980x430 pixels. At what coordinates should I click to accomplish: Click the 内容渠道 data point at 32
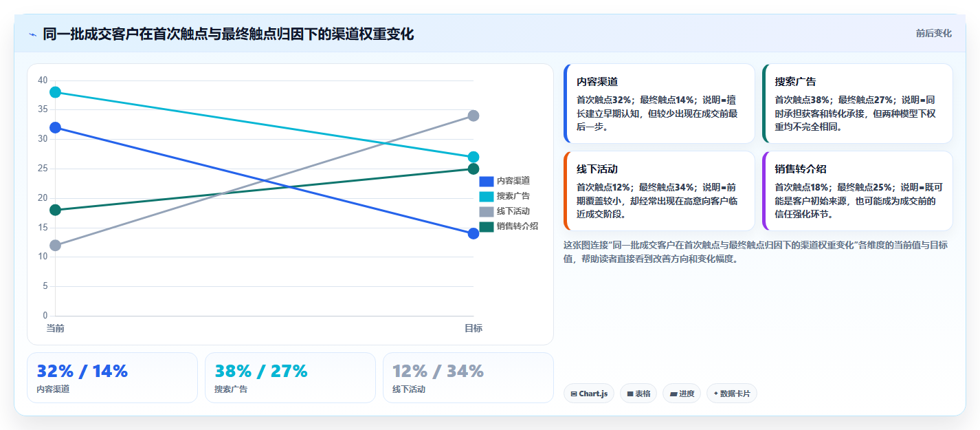pos(56,127)
